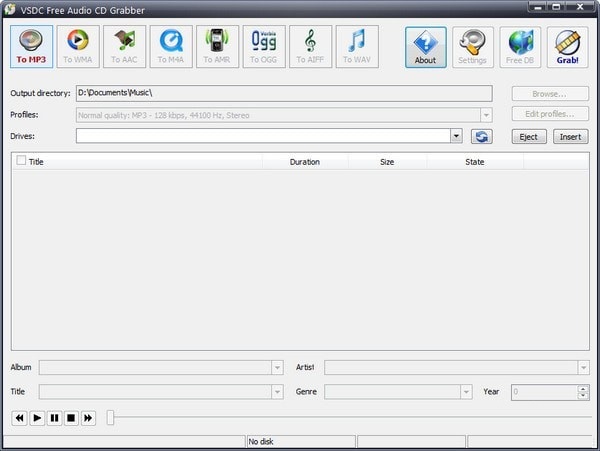Screen dimensions: 600x451
Task: Increase the Year spinner value
Action: [x=583, y=389]
